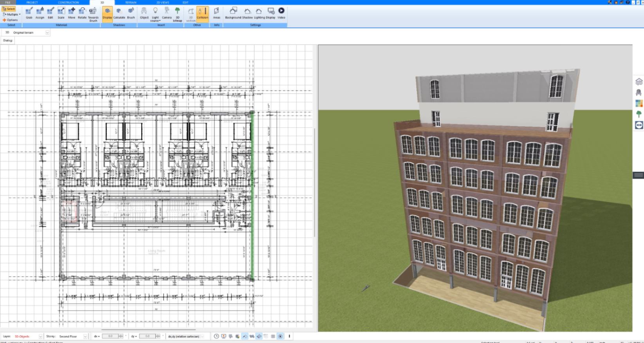Open the Edit material tool
The height and width of the screenshot is (343, 644).
51,13
